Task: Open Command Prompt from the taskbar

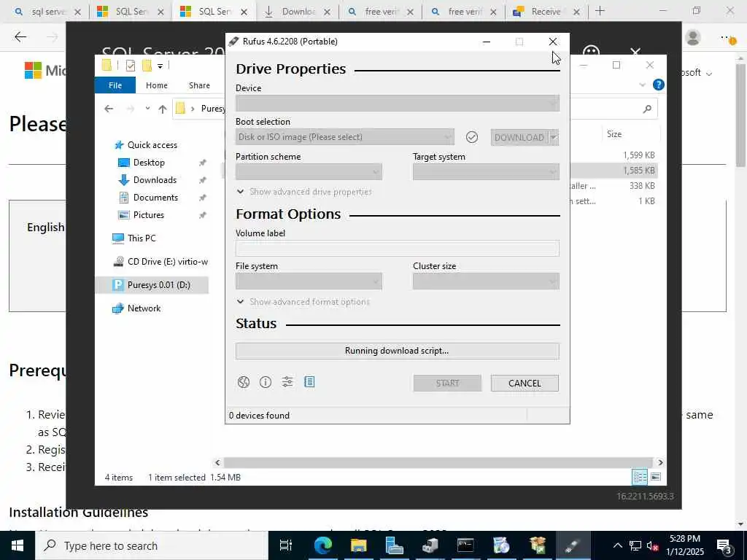Action: pos(465,545)
